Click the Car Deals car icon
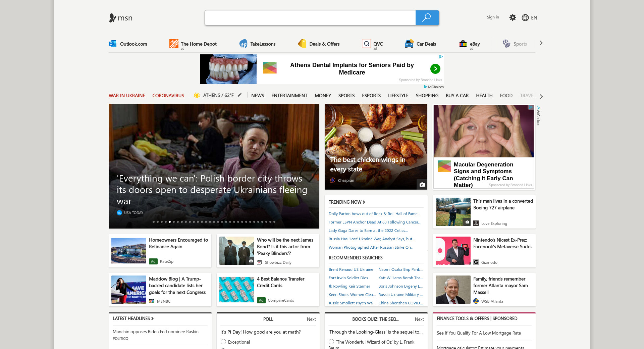The height and width of the screenshot is (349, 644). pyautogui.click(x=409, y=44)
